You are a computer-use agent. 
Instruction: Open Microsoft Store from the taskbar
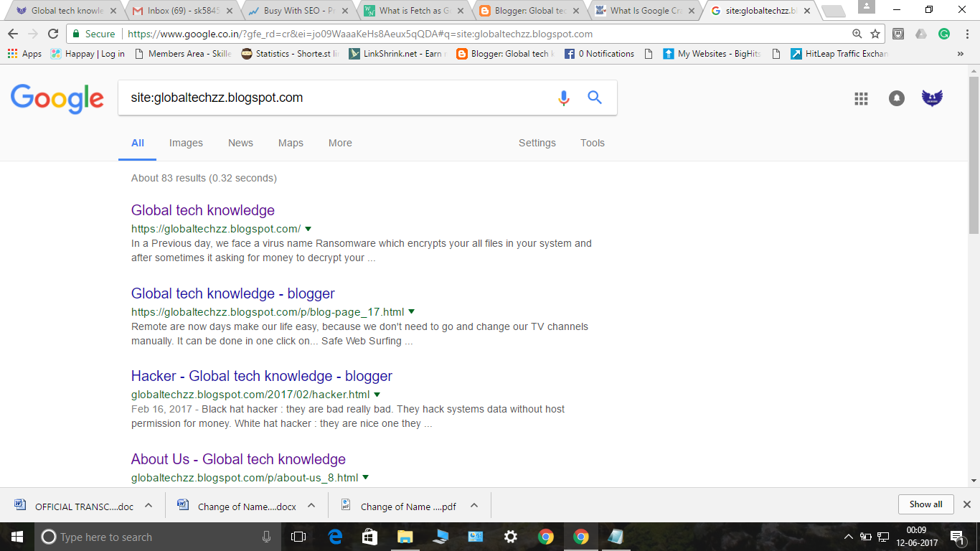pos(370,537)
